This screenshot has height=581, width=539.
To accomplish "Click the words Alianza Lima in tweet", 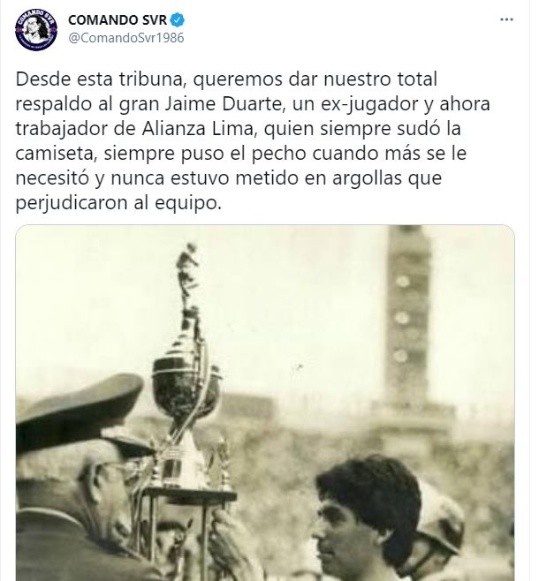I will pyautogui.click(x=197, y=129).
